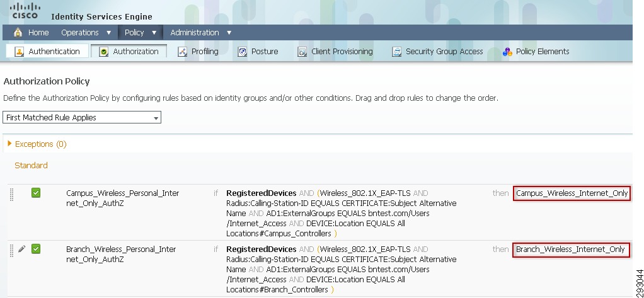Click the Standard section label

pyautogui.click(x=32, y=166)
